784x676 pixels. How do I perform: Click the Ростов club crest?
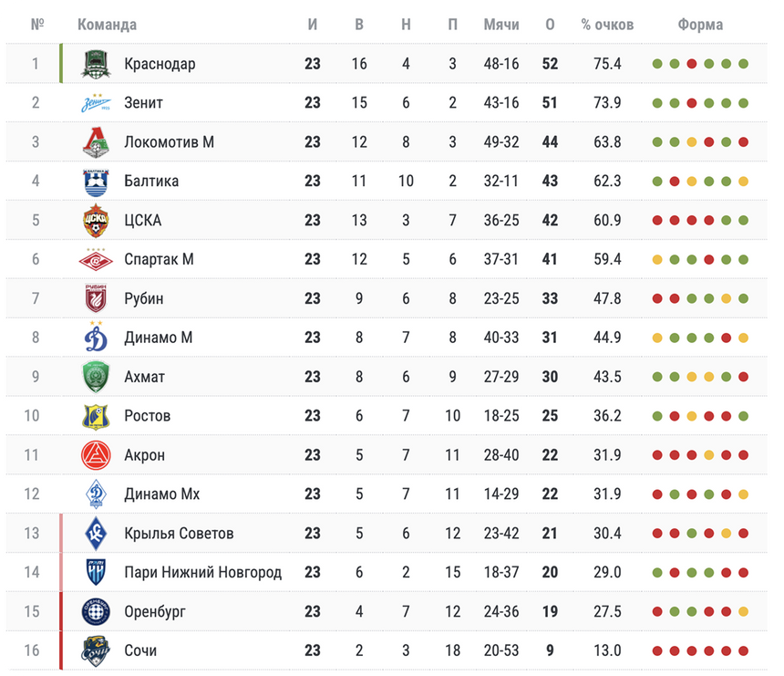point(96,416)
